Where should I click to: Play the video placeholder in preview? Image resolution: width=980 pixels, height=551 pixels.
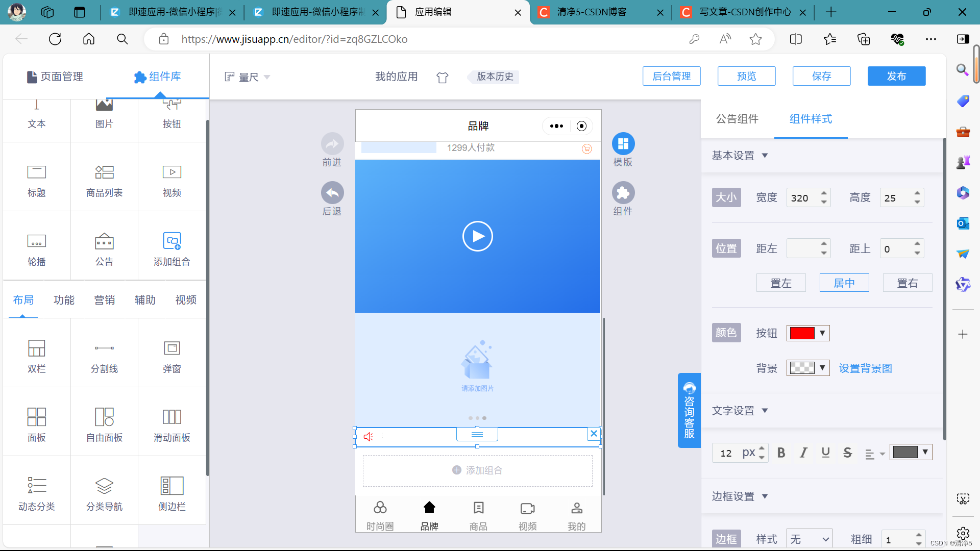(x=477, y=236)
